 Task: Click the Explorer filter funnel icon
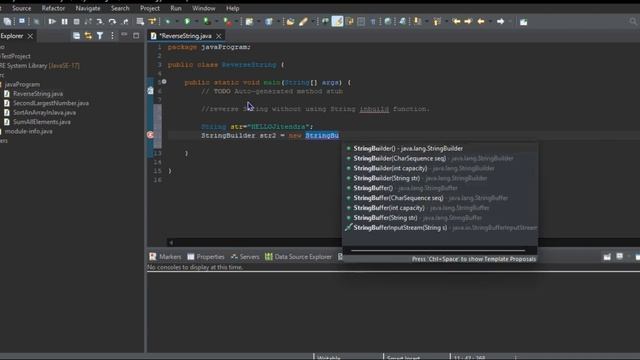[x=100, y=36]
